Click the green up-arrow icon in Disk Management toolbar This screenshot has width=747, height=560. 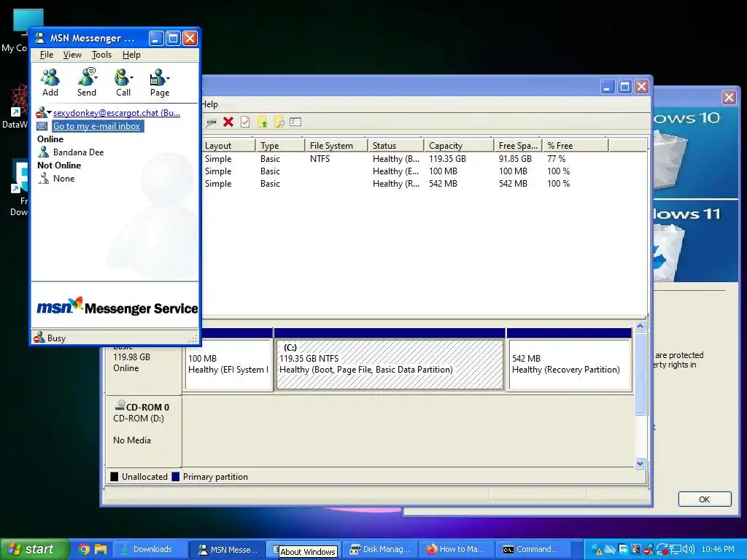[263, 122]
